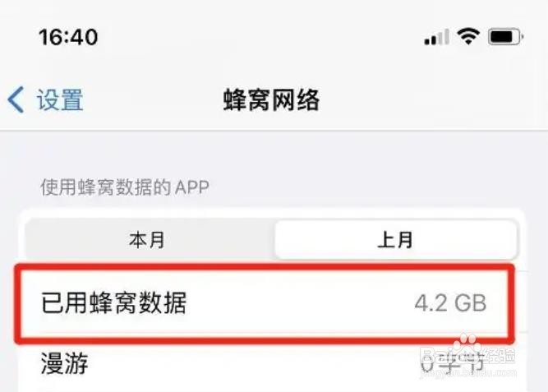
Task: Click the red highlight box border
Action: click(x=265, y=267)
